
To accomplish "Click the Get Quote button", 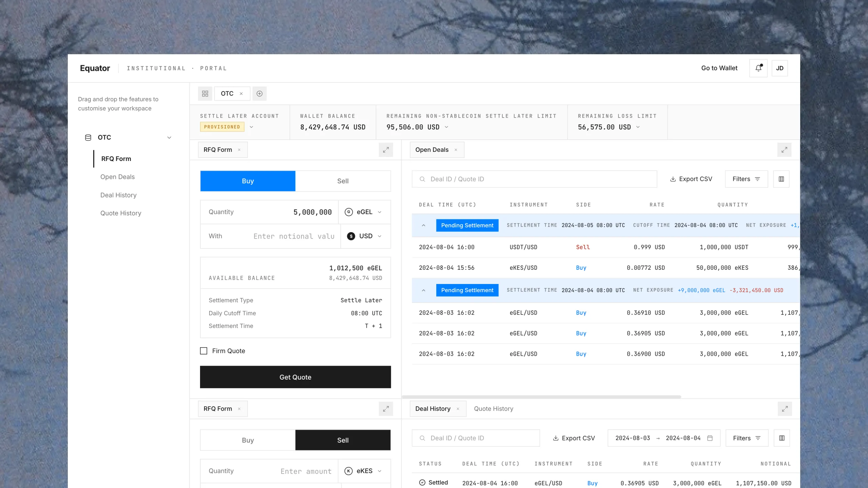I will click(x=295, y=377).
